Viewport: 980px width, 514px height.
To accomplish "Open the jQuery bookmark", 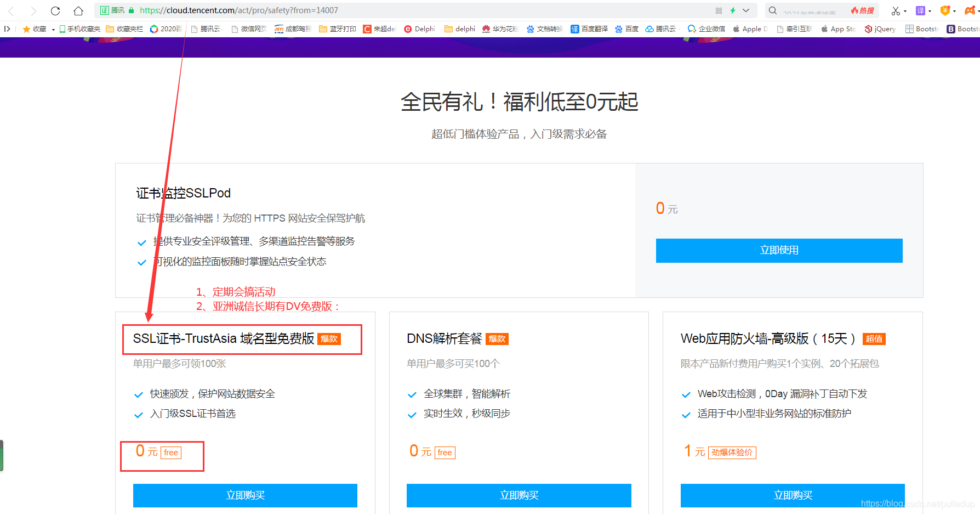I will [x=880, y=29].
